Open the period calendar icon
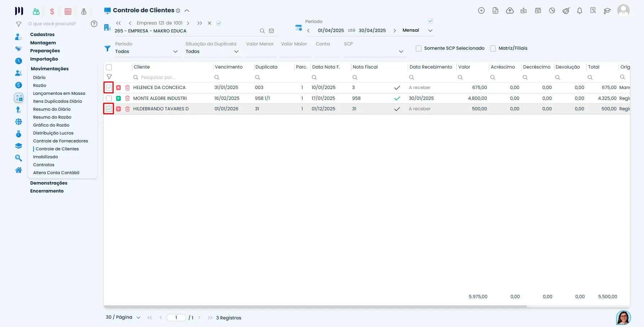This screenshot has width=644, height=327. tap(299, 27)
